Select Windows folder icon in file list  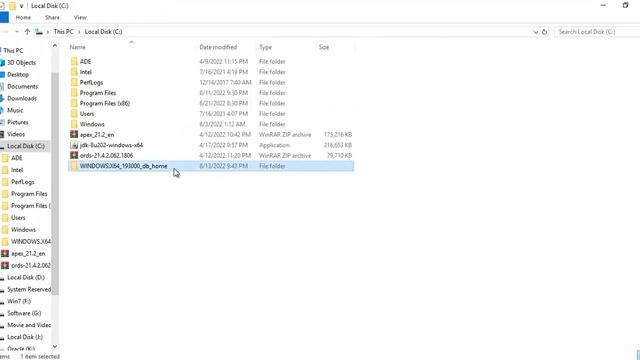74,124
